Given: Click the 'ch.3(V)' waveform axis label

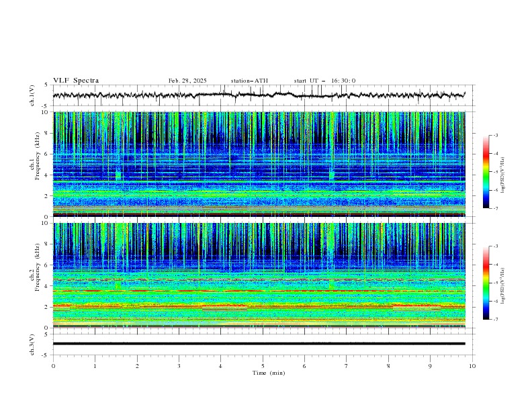Looking at the screenshot, I should [32, 345].
